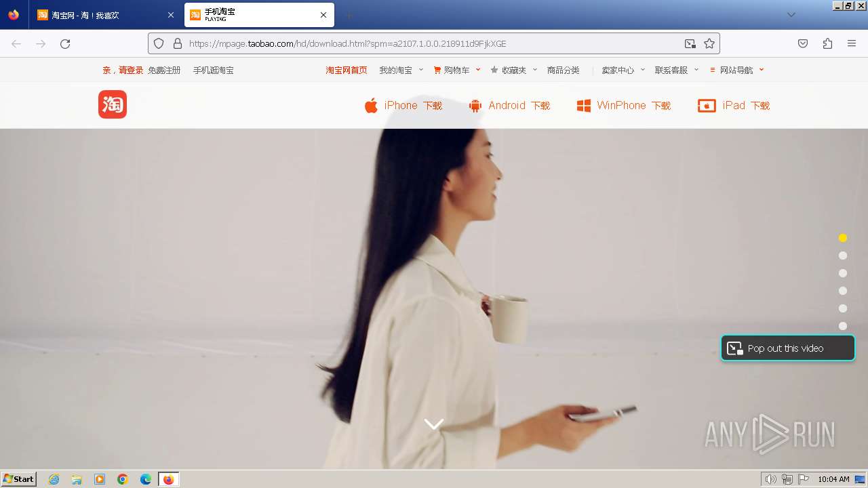Launch Chrome from taskbar
This screenshot has width=868, height=488.
[123, 479]
